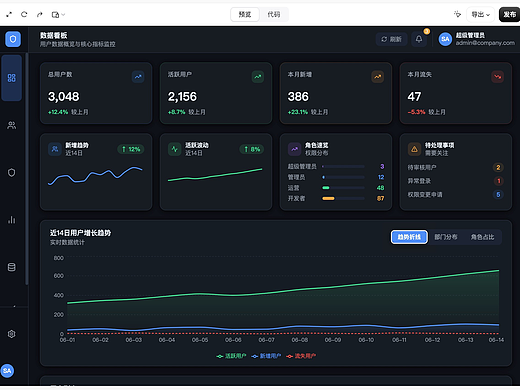
Task: Click the 活跃波动 pulse icon
Action: click(x=174, y=149)
